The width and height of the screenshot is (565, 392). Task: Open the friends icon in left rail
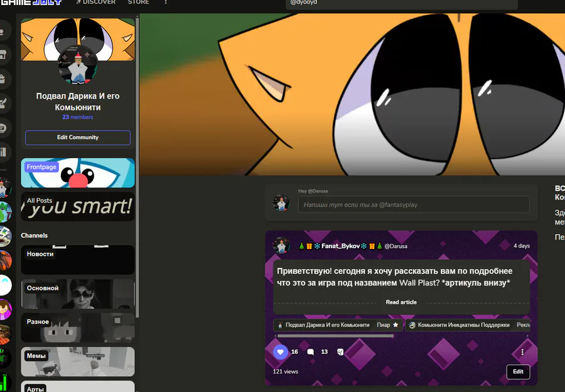pos(3,31)
